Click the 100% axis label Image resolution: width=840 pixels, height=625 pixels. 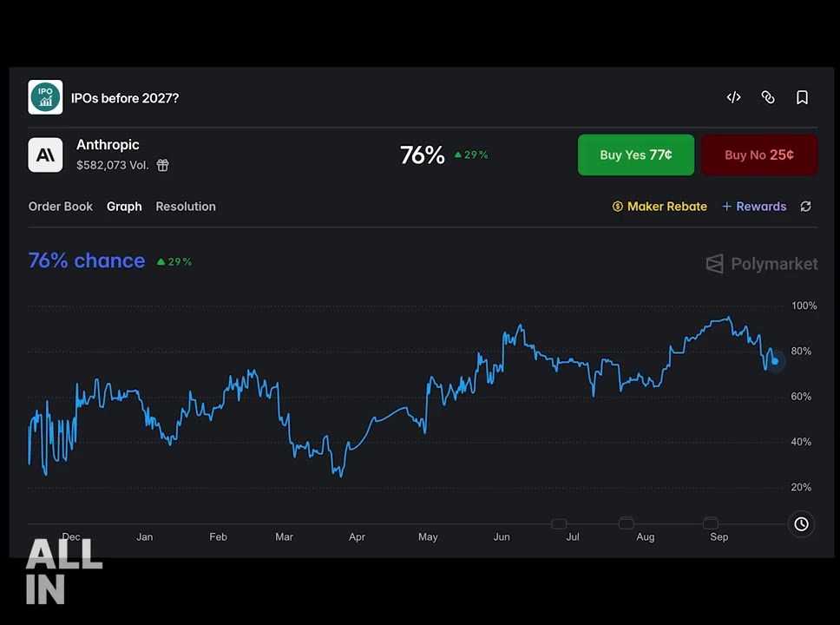point(804,306)
